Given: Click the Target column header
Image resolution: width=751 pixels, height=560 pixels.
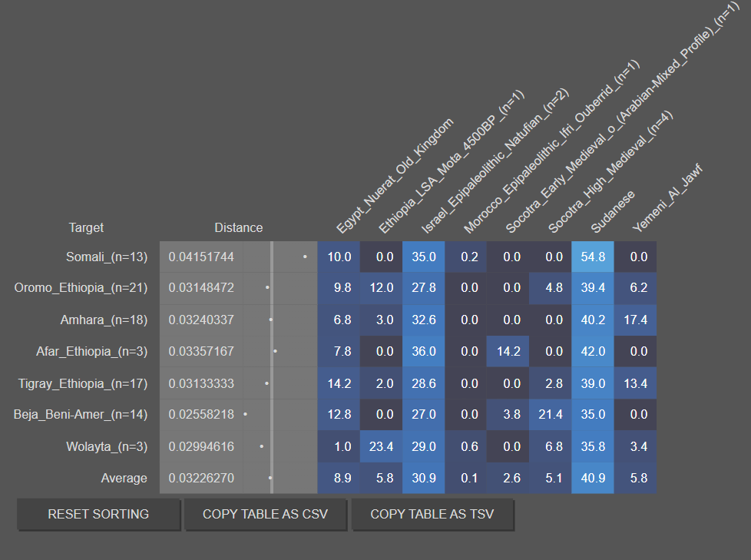Looking at the screenshot, I should click(x=86, y=227).
